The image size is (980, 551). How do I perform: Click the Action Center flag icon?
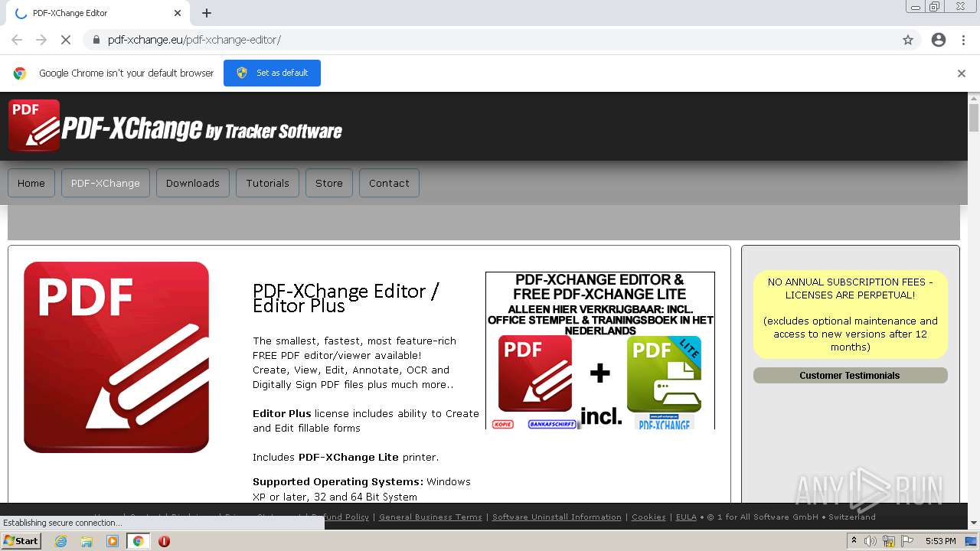pyautogui.click(x=907, y=541)
